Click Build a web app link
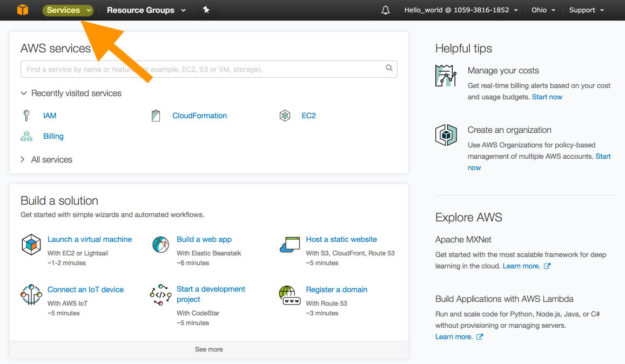Image resolution: width=625 pixels, height=364 pixels. [204, 239]
